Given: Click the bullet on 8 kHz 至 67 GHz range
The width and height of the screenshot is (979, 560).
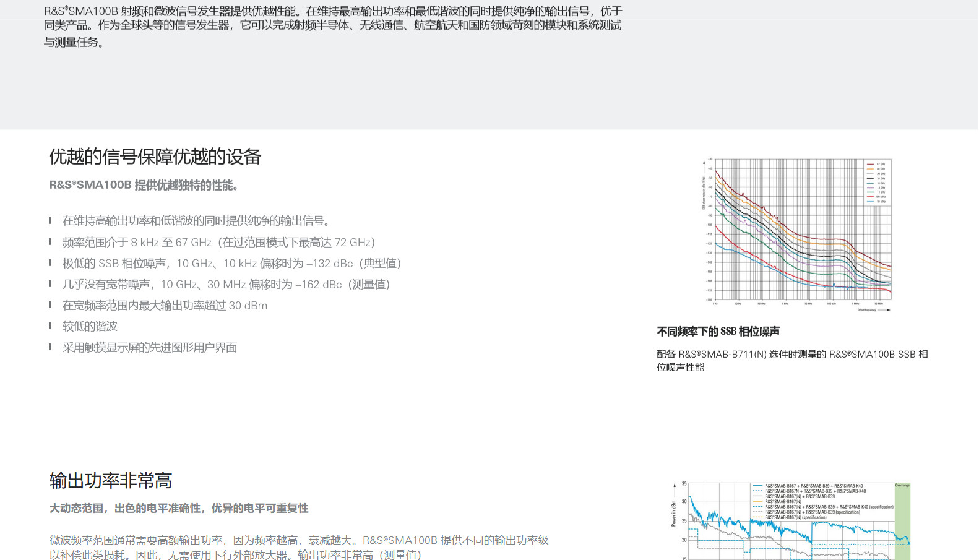Looking at the screenshot, I should tap(218, 243).
